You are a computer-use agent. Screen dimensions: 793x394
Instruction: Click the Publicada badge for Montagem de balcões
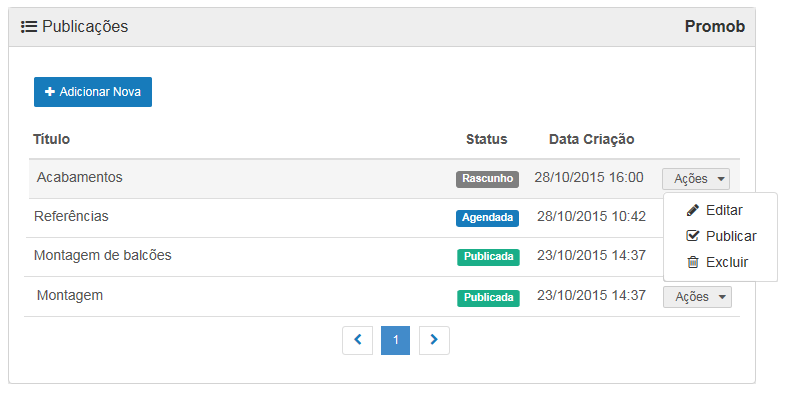pos(488,257)
